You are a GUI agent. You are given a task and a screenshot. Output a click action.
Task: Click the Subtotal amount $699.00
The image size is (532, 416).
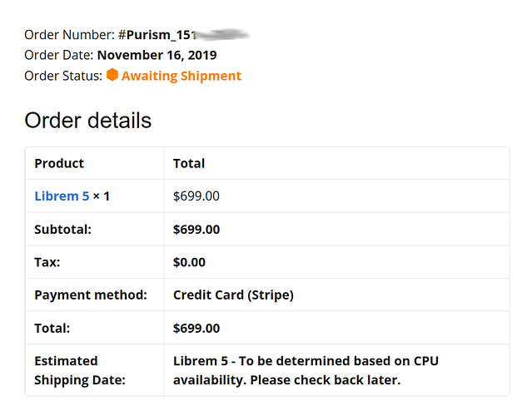(x=196, y=230)
